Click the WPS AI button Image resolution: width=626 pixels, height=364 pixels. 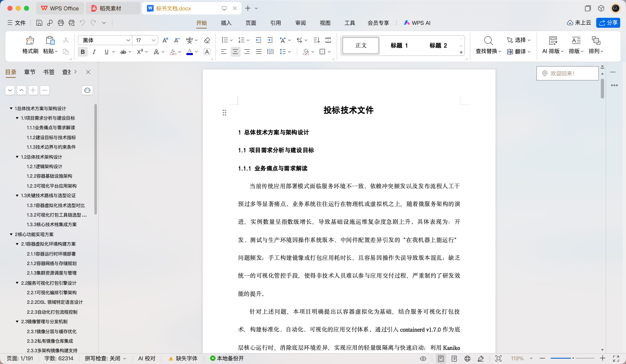pos(417,23)
